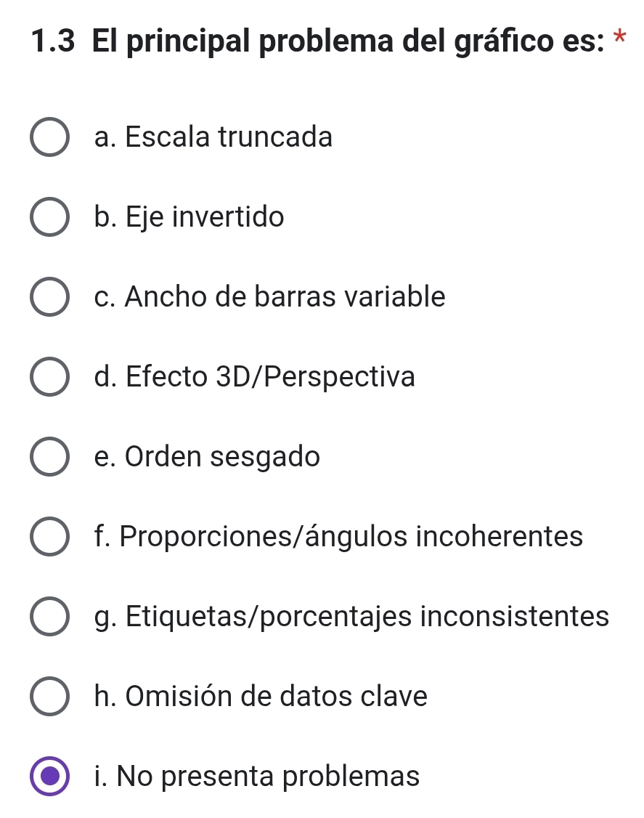Click the 'e. Orden sesgado' option text
The image size is (644, 818).
click(x=207, y=457)
